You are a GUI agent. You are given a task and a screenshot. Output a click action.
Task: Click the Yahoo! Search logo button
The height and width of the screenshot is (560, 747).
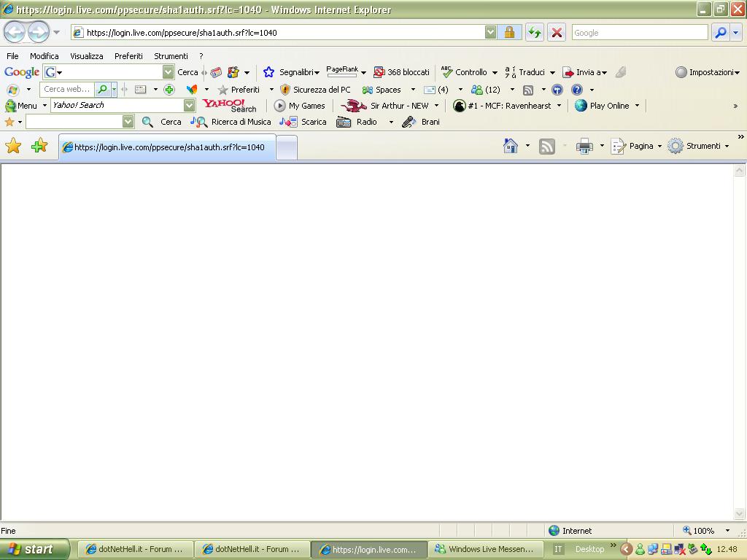[x=230, y=105]
